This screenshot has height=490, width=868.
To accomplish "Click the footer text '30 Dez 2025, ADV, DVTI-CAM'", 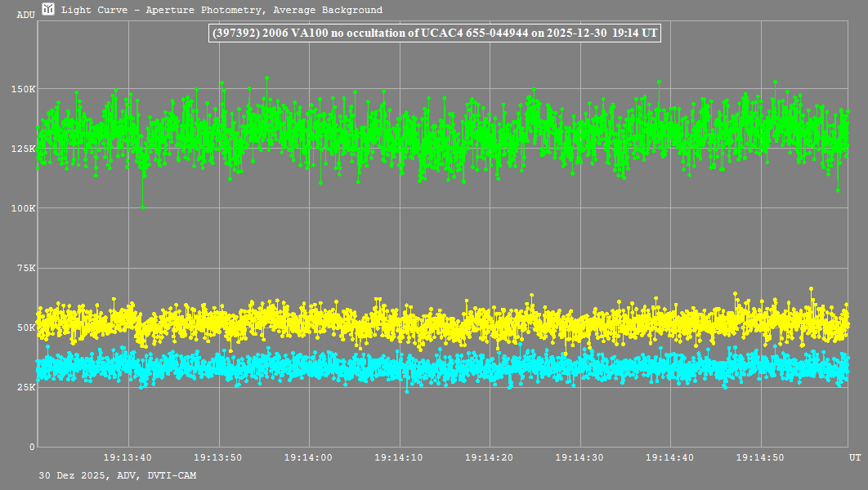I will click(x=117, y=475).
